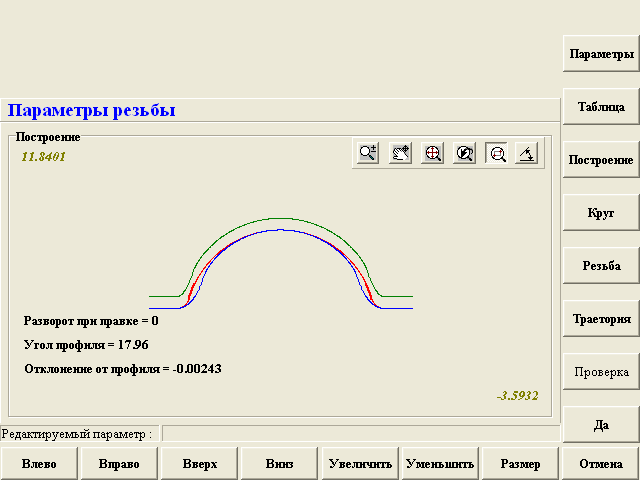The width and height of the screenshot is (640, 480).
Task: Click the Проверка button
Action: coord(601,371)
